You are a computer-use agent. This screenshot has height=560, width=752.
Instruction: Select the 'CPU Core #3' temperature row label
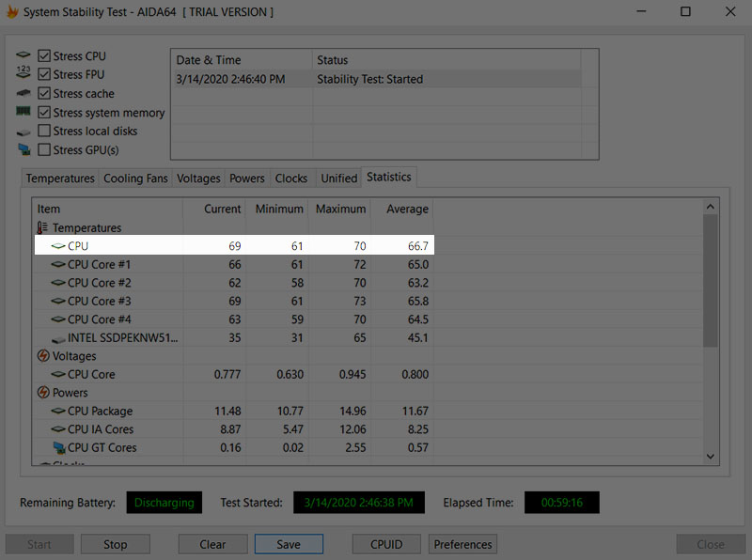100,301
